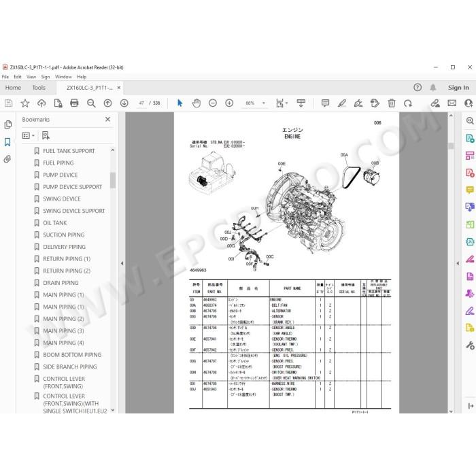This screenshot has height=476, width=476.
Task: Open the Window menu
Action: pos(63,77)
